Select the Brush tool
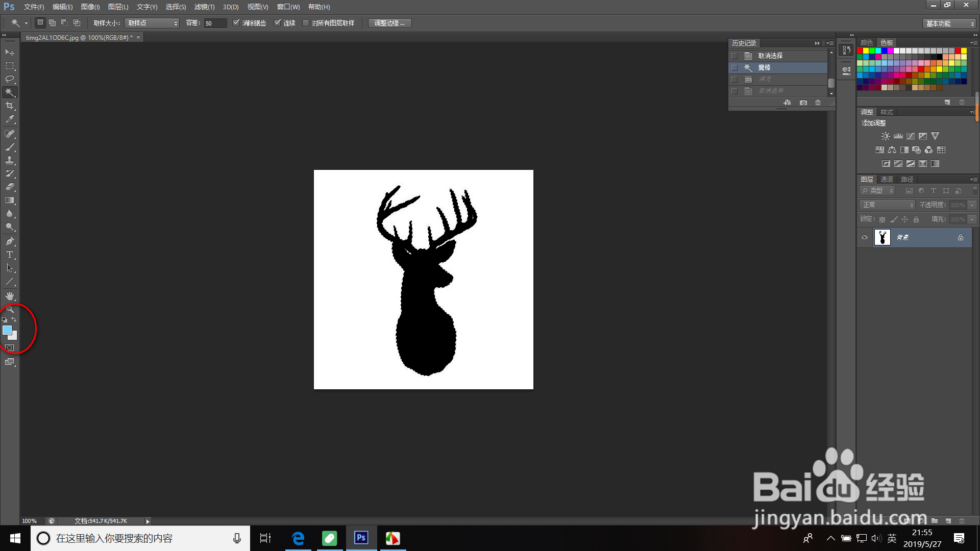The width and height of the screenshot is (980, 551). coord(10,147)
